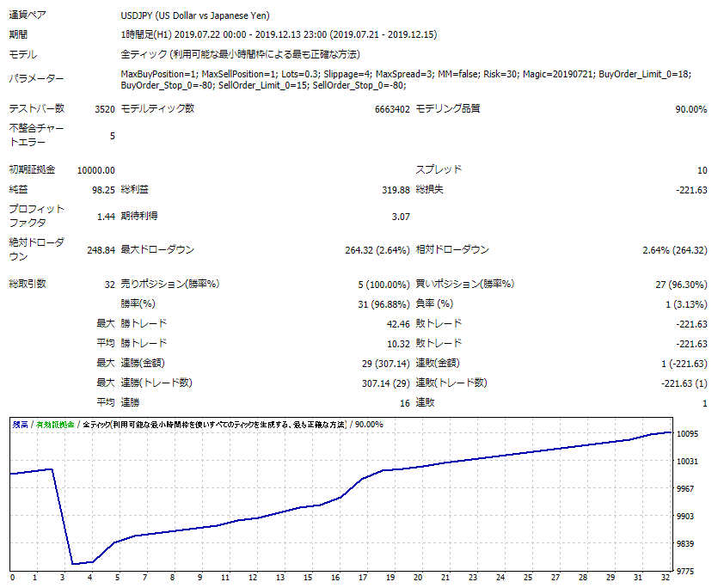Click the 売りポジション value 5 (100.00%)

383,285
